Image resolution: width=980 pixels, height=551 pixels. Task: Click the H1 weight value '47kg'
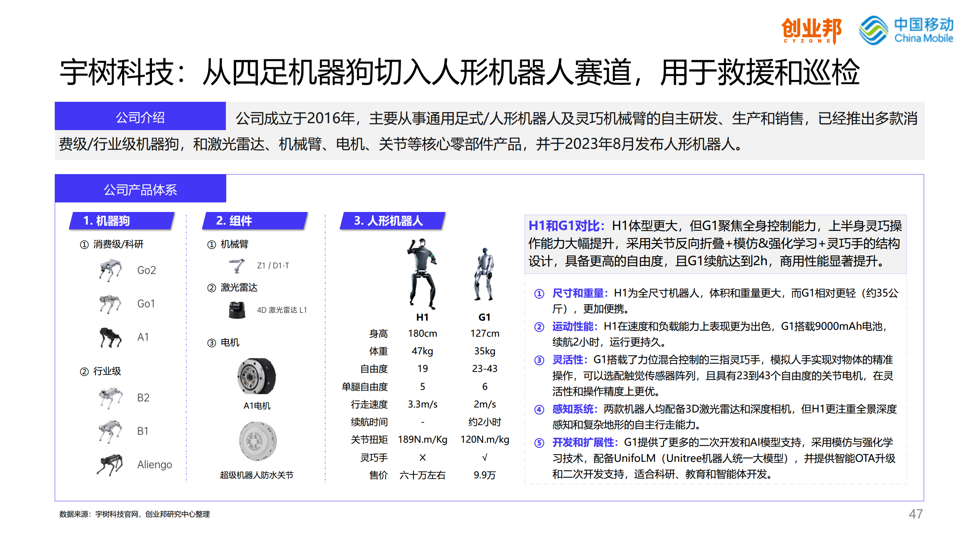[x=422, y=351]
